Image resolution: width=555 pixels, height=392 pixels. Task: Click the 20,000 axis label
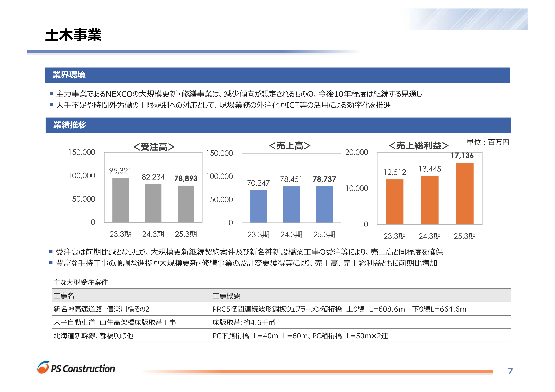357,152
